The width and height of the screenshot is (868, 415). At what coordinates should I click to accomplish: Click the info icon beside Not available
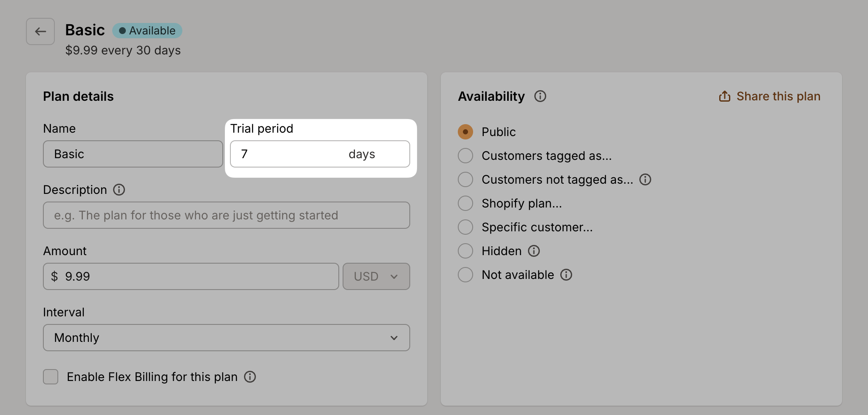tap(566, 275)
